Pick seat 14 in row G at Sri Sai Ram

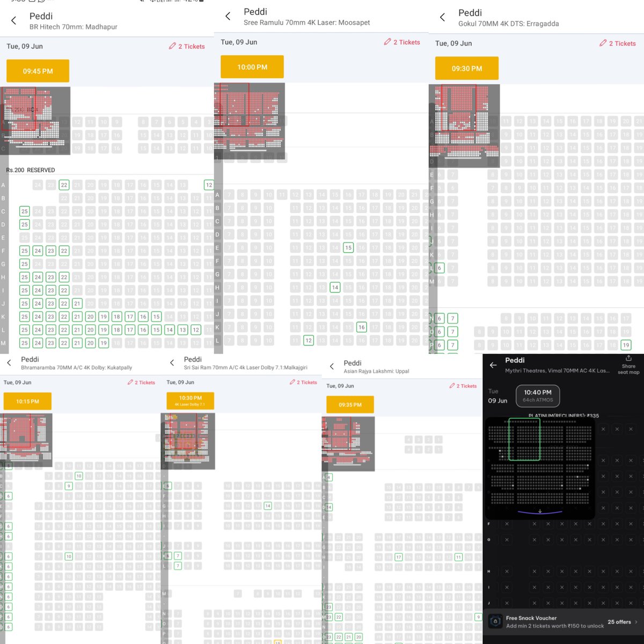pos(268,506)
